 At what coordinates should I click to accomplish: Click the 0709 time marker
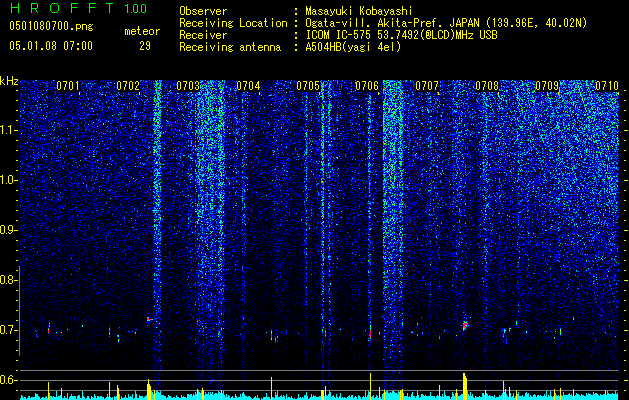pyautogui.click(x=547, y=86)
